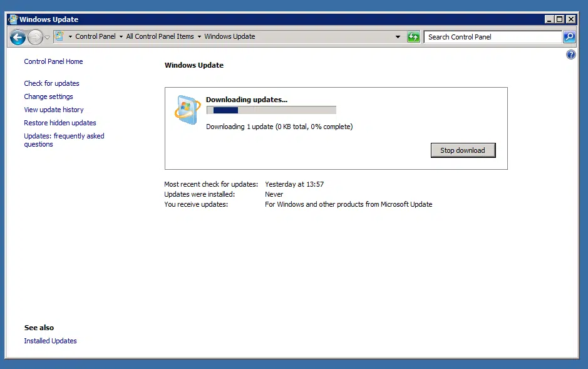The image size is (588, 369).
Task: Click the "Windows Update" page heading
Action: click(x=194, y=65)
